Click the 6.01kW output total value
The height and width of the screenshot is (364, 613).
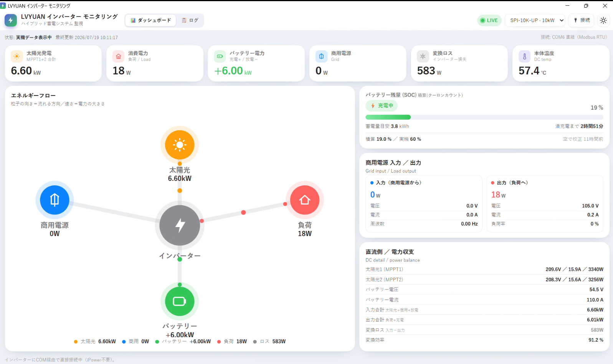[595, 320]
